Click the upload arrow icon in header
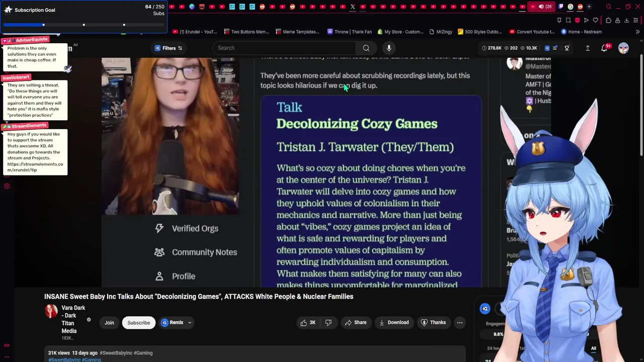This screenshot has width=644, height=362. 588,48
